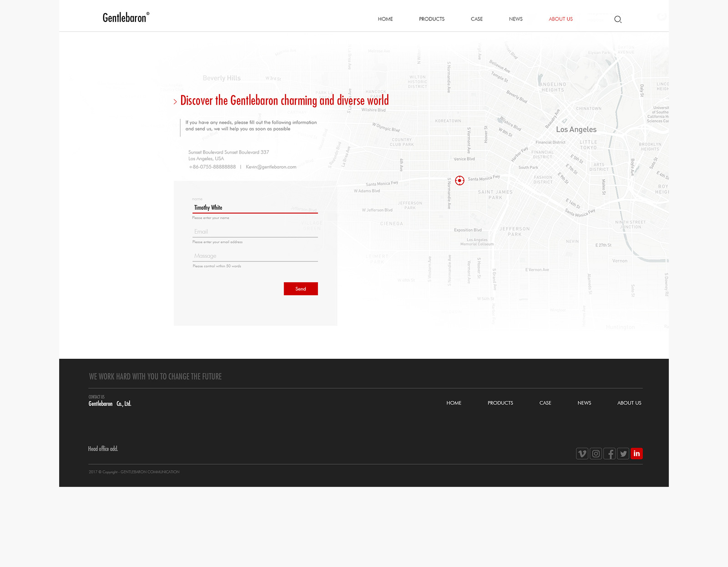Select CASE in top navigation
This screenshot has height=567, width=728.
click(476, 19)
